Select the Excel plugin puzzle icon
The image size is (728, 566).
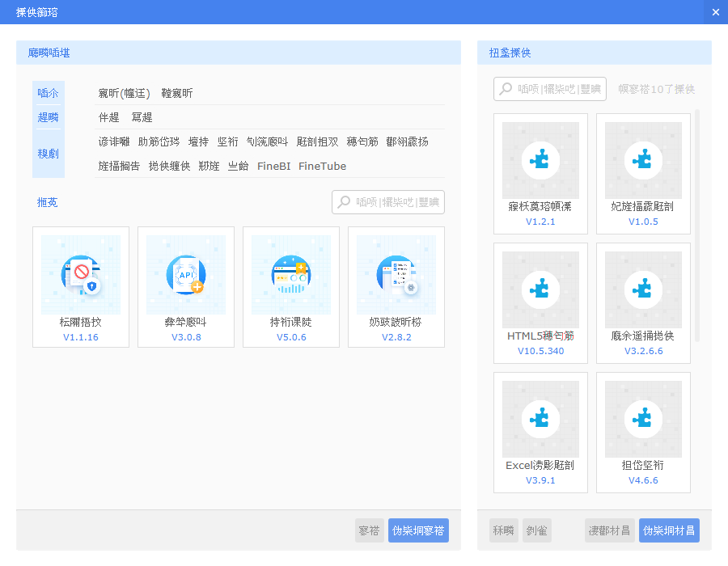click(x=540, y=419)
